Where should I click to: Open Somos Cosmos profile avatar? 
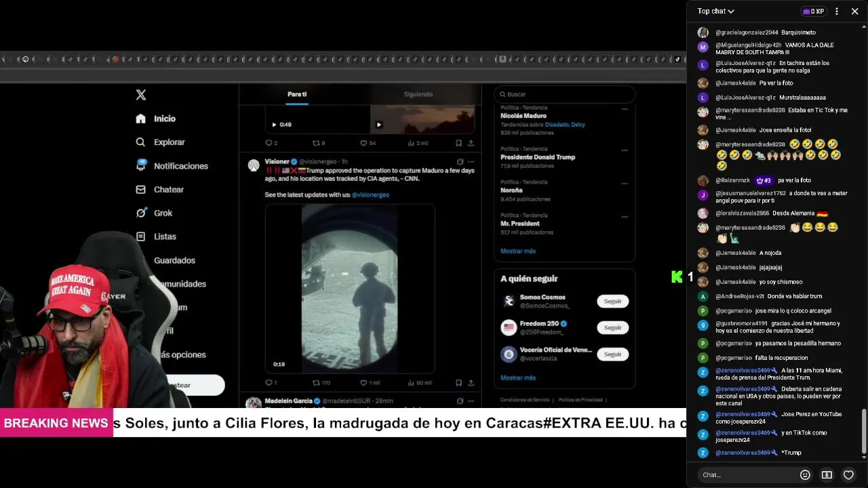pos(509,301)
